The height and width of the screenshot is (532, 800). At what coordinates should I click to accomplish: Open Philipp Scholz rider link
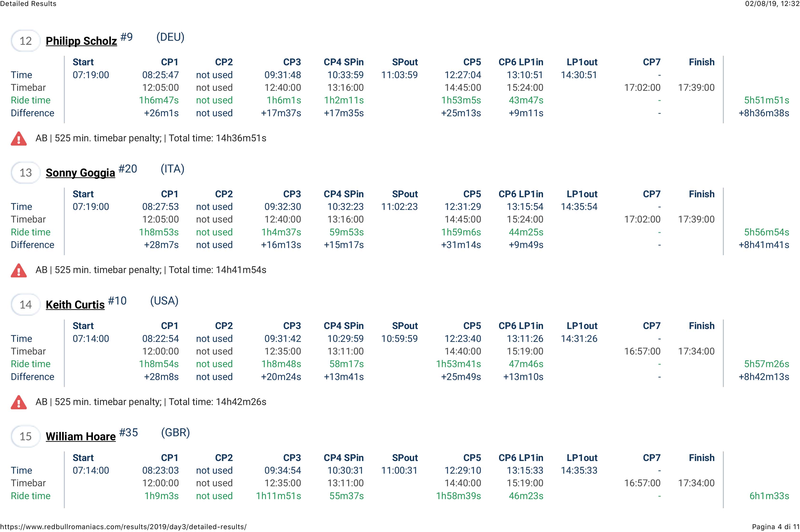(x=81, y=41)
